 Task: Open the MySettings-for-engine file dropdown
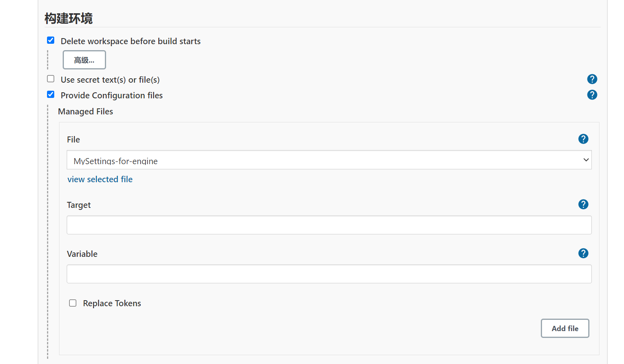pyautogui.click(x=329, y=160)
